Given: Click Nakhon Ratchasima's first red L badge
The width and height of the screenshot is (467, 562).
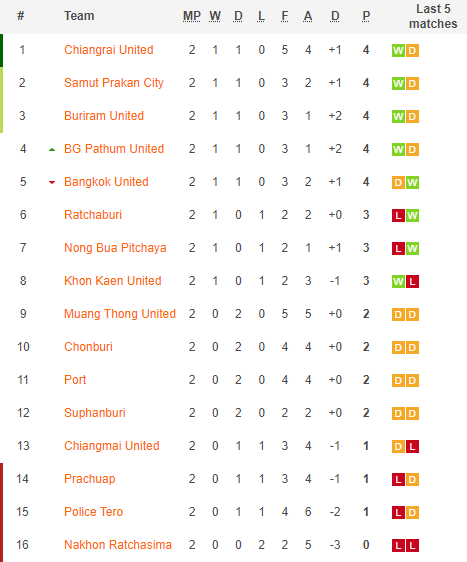Looking at the screenshot, I should click(x=398, y=546).
